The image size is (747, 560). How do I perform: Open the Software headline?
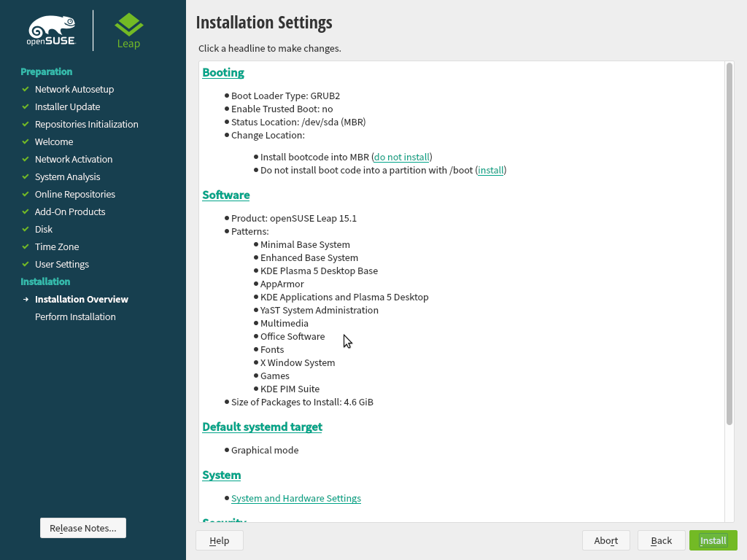[x=226, y=195]
